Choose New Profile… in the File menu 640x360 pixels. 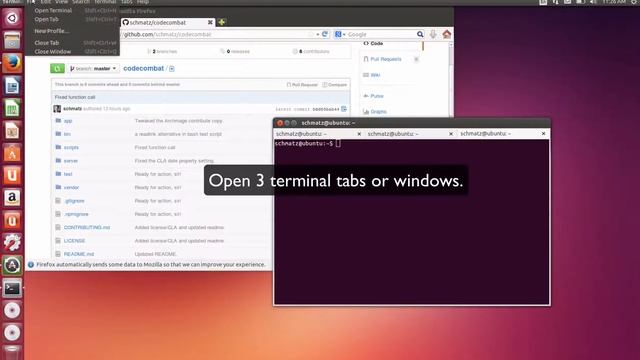coord(52,31)
